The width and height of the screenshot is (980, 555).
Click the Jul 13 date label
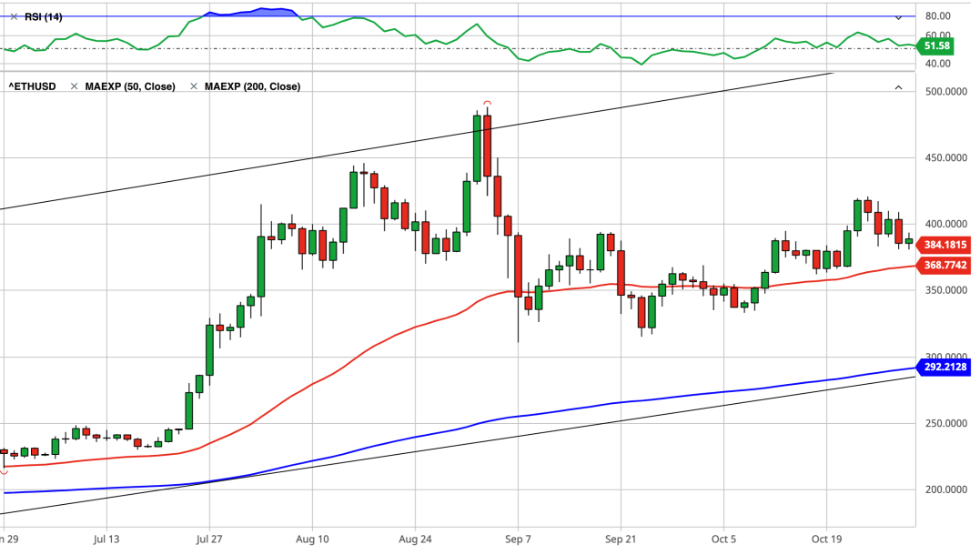[x=106, y=539]
